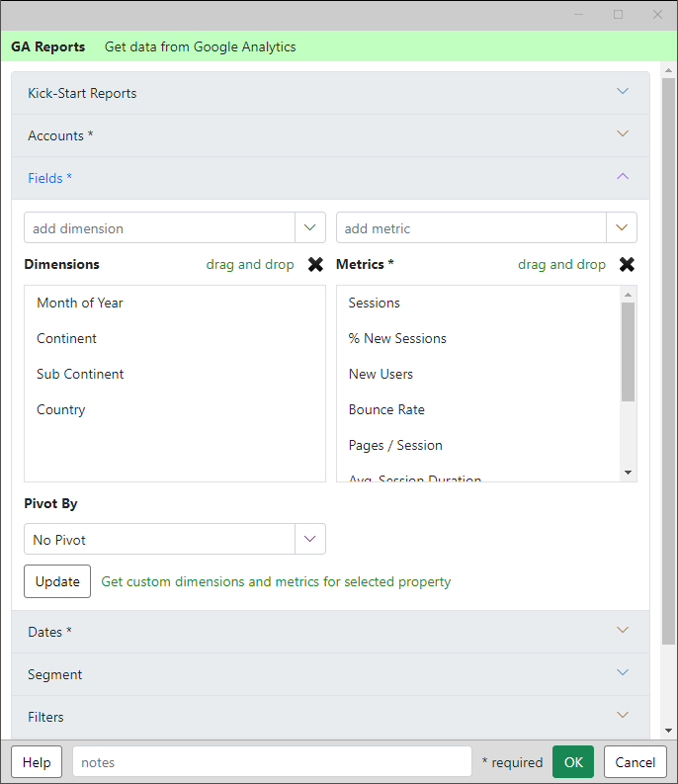Image resolution: width=678 pixels, height=784 pixels.
Task: Click the main panel scrollbar thumb
Action: (x=668, y=361)
